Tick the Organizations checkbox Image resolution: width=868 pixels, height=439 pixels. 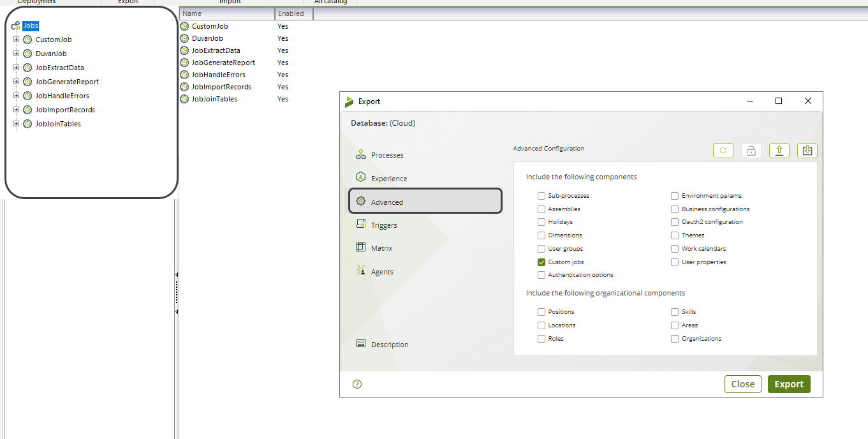tap(675, 339)
